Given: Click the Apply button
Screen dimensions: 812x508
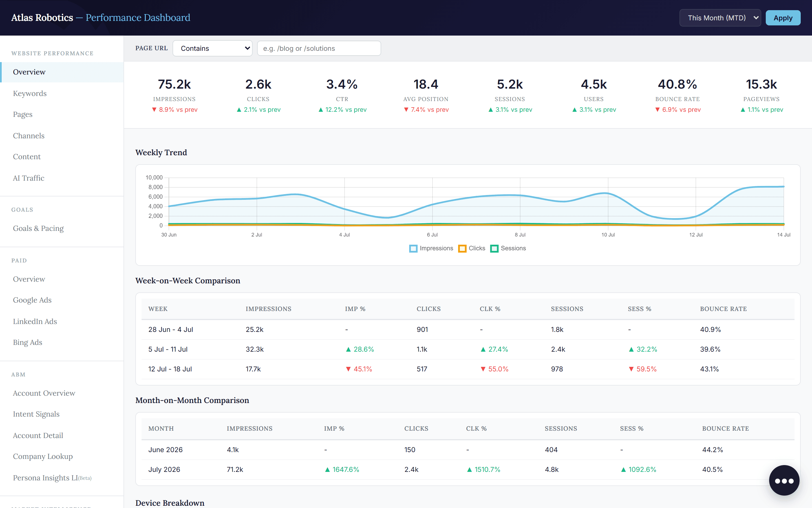Looking at the screenshot, I should (783, 18).
